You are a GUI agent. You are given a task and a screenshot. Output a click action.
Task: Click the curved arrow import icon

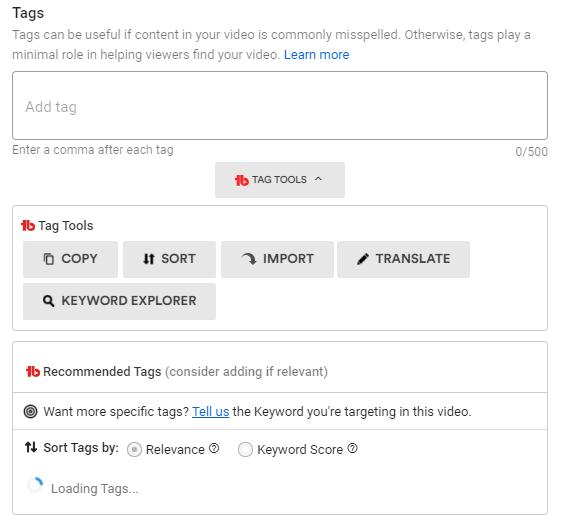[249, 258]
